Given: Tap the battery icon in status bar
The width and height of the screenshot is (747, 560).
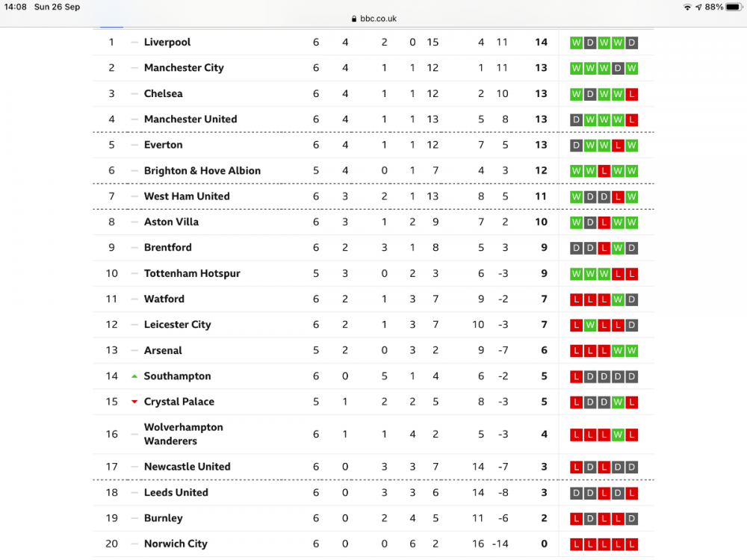Looking at the screenshot, I should point(734,7).
